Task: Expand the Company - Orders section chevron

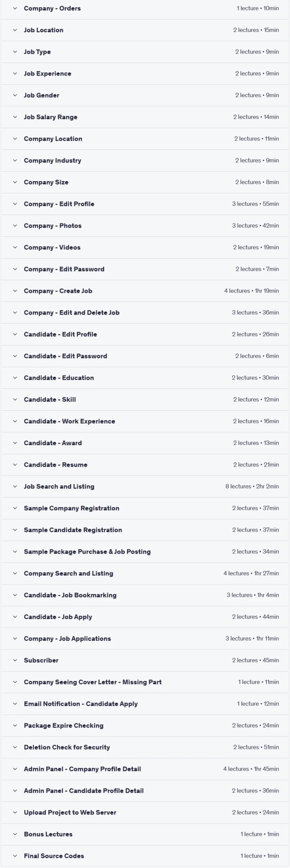Action: click(15, 8)
